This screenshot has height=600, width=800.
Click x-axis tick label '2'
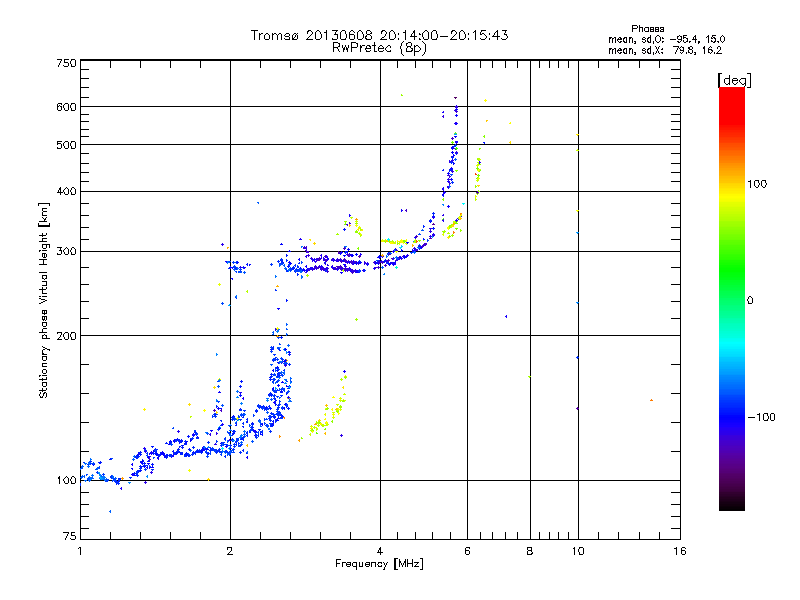click(230, 551)
